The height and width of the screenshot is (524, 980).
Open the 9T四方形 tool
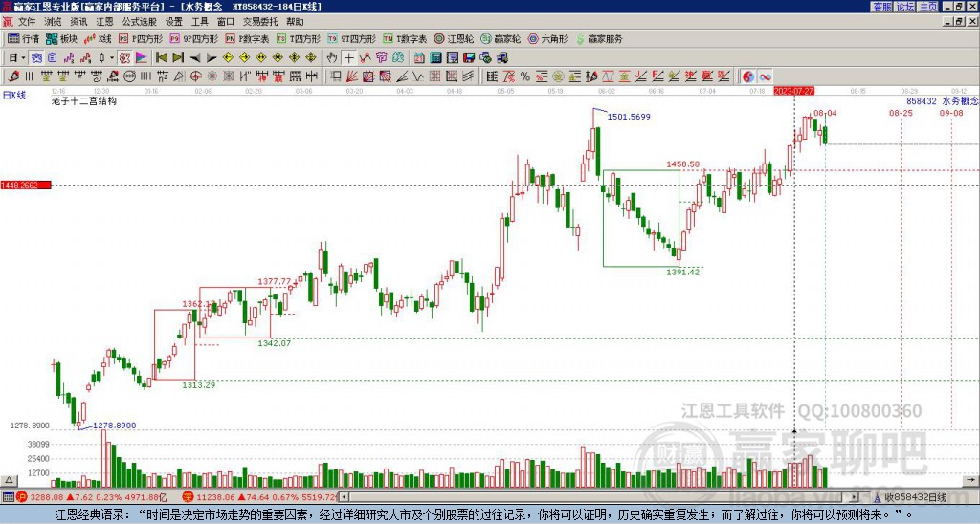tap(352, 38)
